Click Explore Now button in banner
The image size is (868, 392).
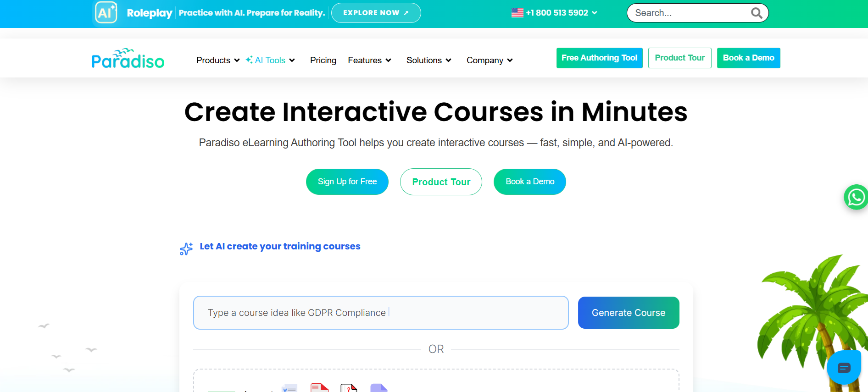coord(376,13)
